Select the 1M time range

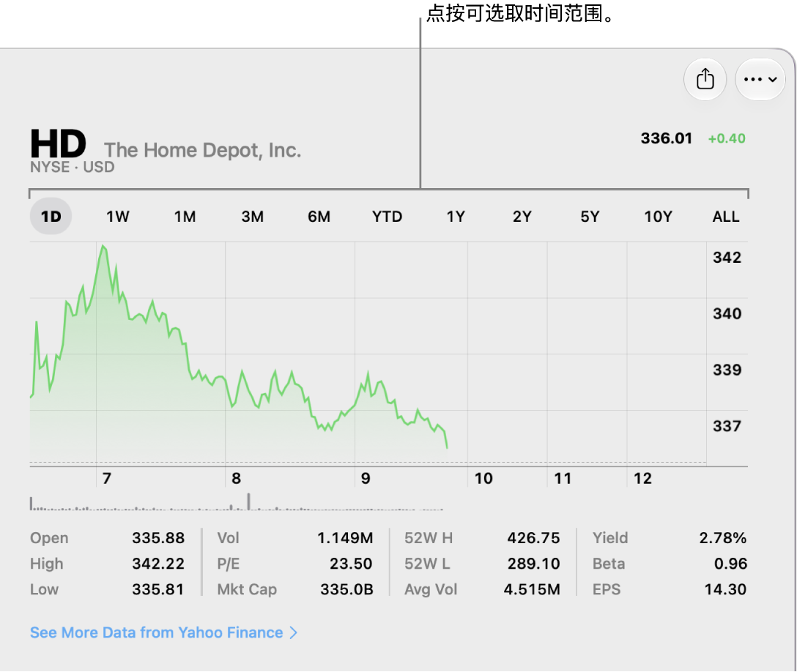185,217
